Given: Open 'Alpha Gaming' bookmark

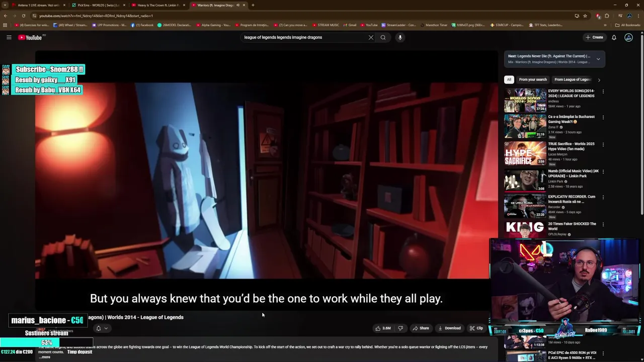Looking at the screenshot, I should (x=213, y=25).
